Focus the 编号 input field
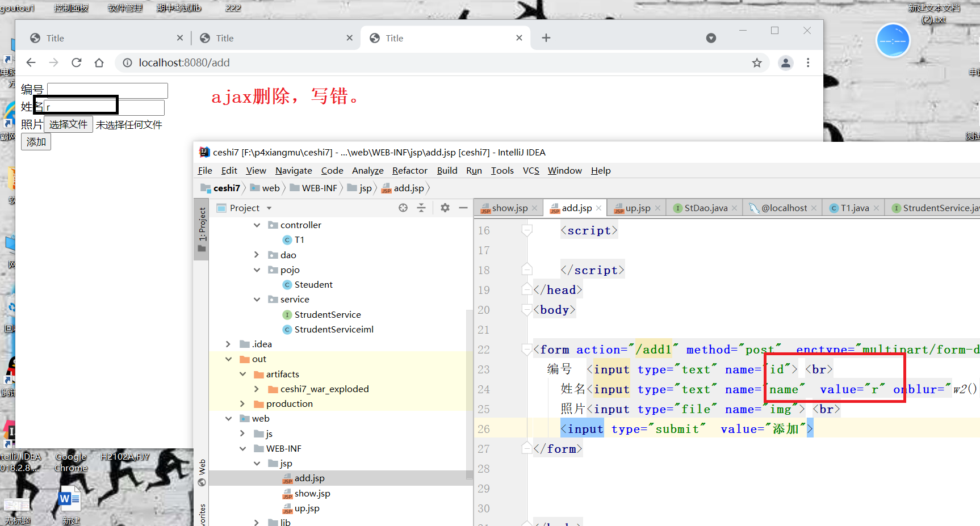980x526 pixels. click(x=107, y=90)
